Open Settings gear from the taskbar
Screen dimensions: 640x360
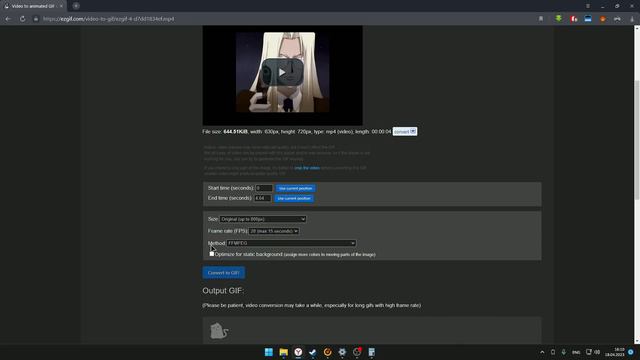coord(342,352)
